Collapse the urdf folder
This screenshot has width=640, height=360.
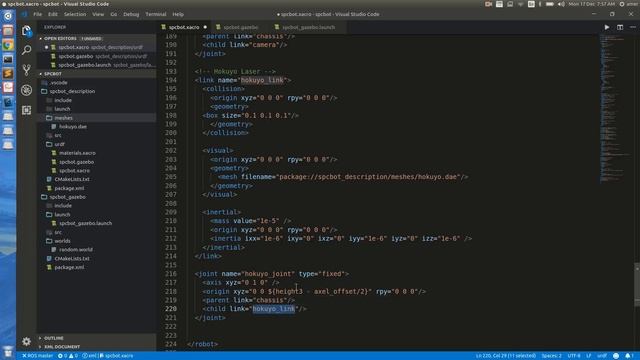[x=60, y=144]
